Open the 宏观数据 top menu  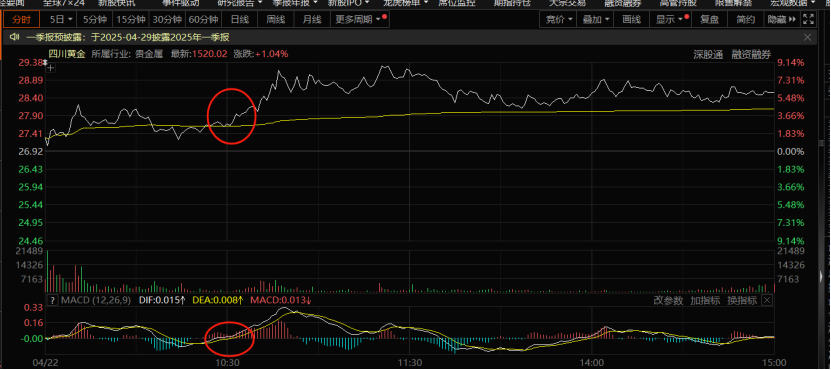792,3
